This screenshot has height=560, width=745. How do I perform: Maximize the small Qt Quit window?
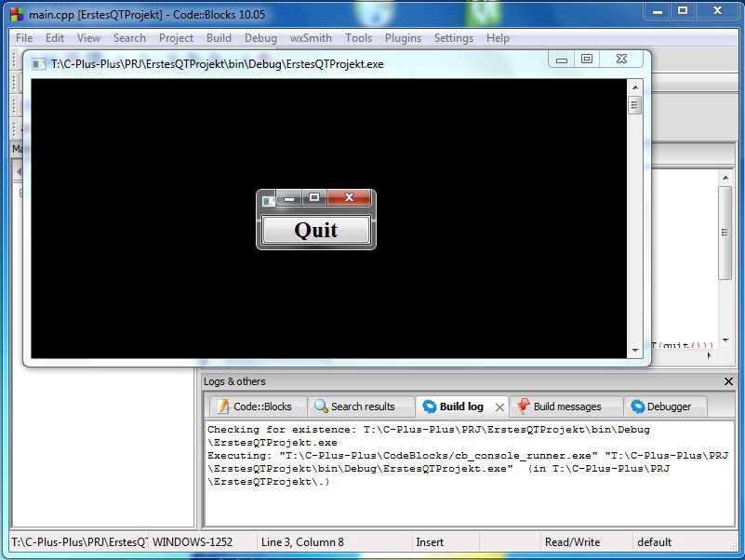click(314, 197)
